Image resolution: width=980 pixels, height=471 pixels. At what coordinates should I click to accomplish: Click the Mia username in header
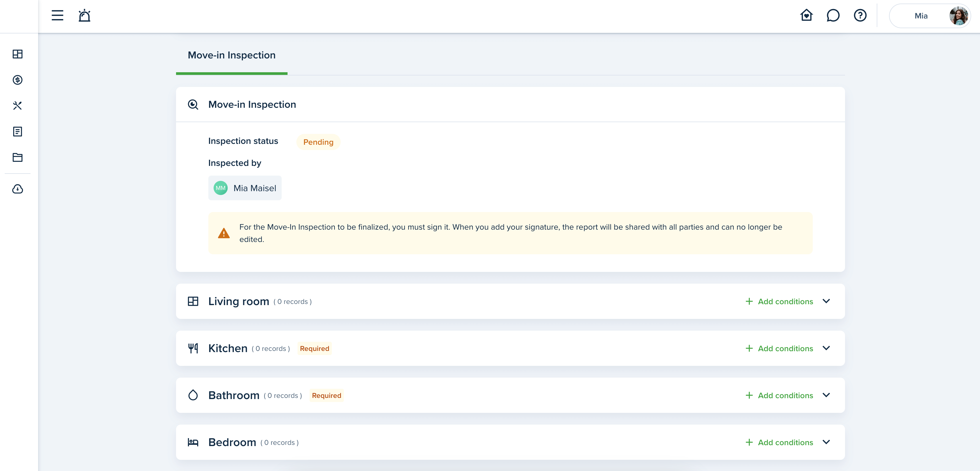tap(921, 16)
